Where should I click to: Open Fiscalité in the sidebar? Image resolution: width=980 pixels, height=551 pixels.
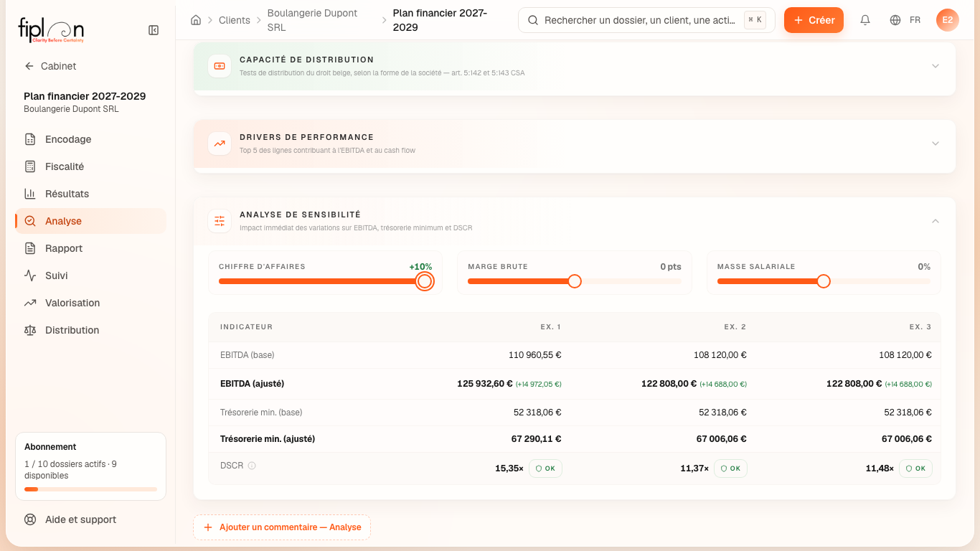(90, 166)
